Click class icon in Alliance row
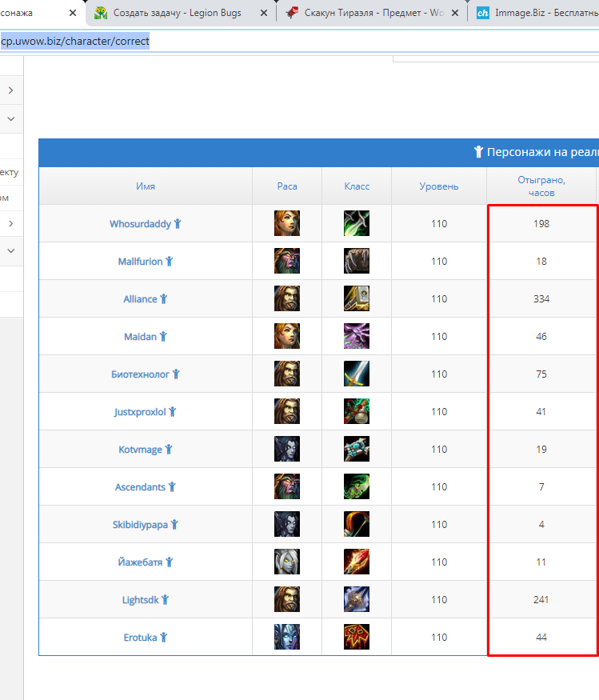Viewport: 599px width, 700px height. click(x=357, y=298)
